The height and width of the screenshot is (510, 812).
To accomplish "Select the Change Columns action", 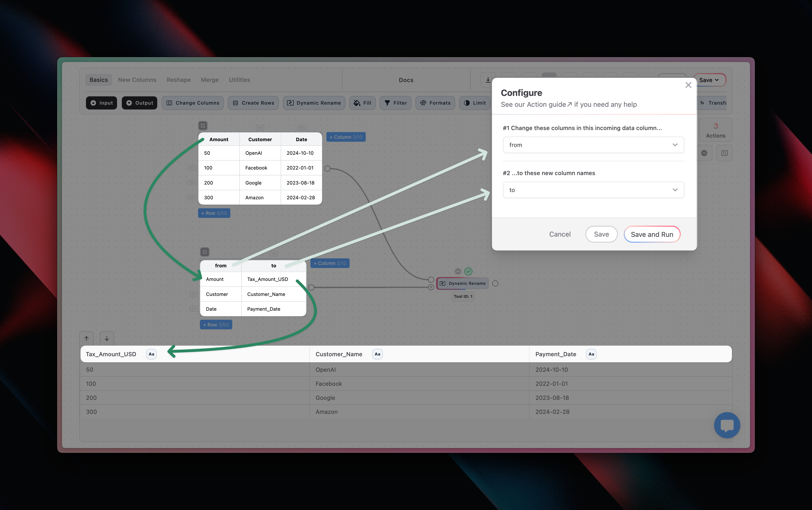I will coord(193,103).
